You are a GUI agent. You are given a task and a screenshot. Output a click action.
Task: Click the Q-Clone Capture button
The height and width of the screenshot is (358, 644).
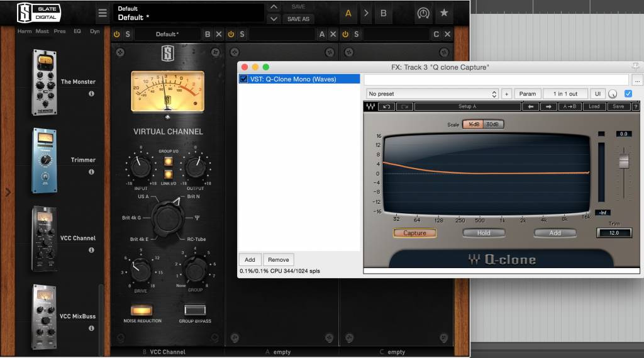pos(414,233)
